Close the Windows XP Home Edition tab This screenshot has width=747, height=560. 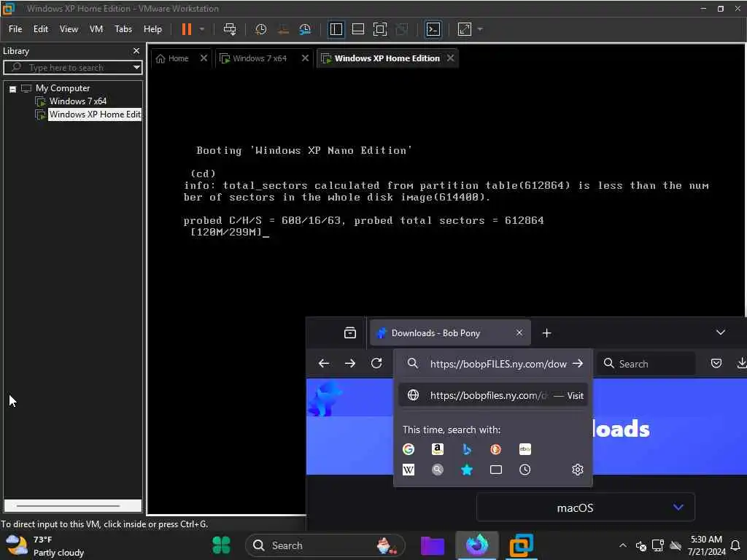click(x=451, y=58)
